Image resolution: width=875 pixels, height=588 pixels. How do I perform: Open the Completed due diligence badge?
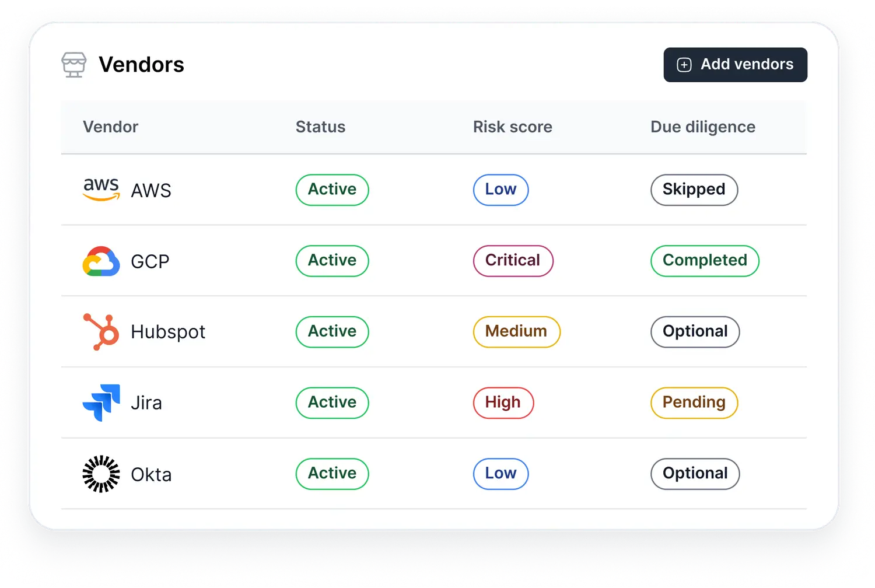[704, 261]
